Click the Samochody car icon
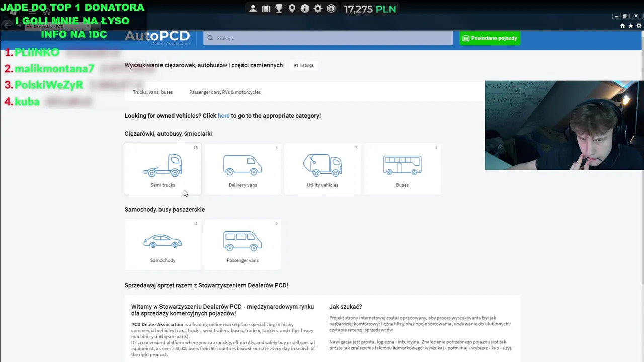 click(x=163, y=242)
